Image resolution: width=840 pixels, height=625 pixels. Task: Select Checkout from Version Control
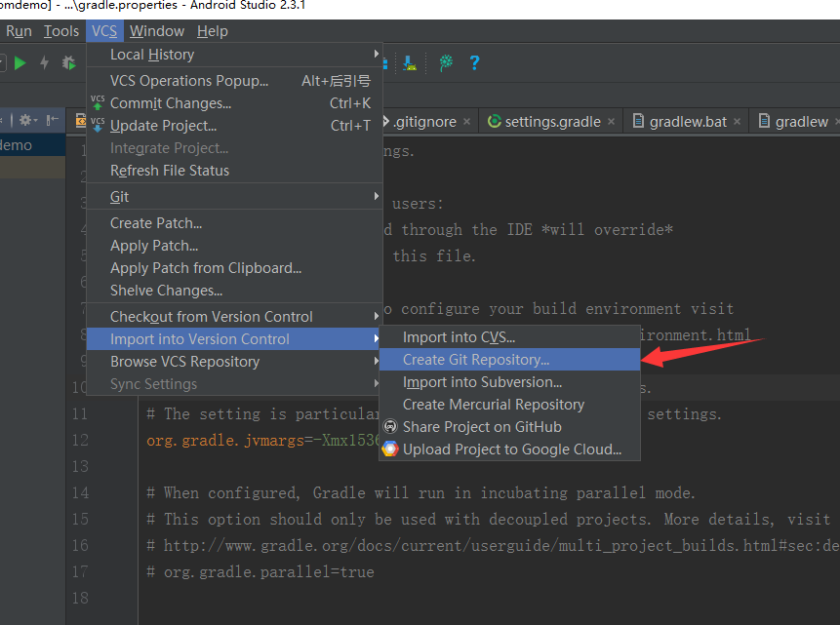coord(234,317)
